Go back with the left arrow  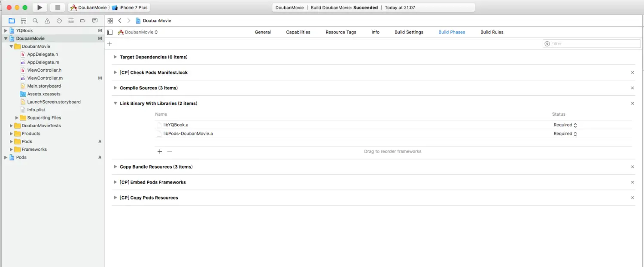[120, 21]
